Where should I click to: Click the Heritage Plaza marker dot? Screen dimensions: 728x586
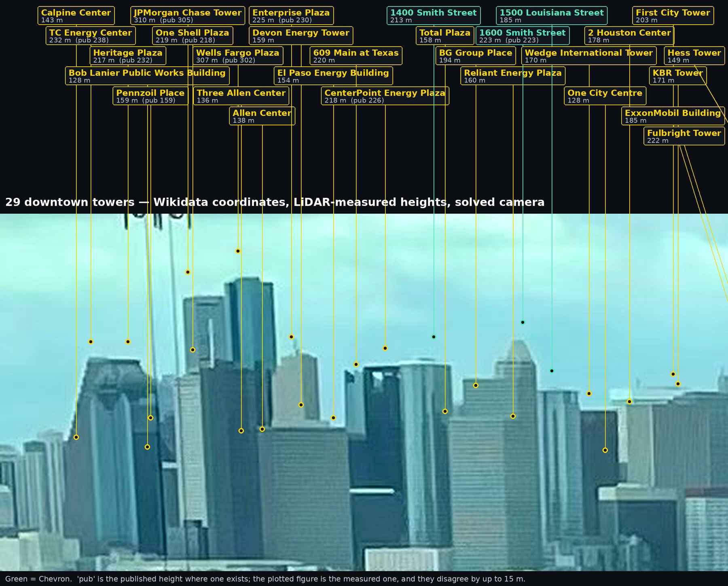pos(128,342)
